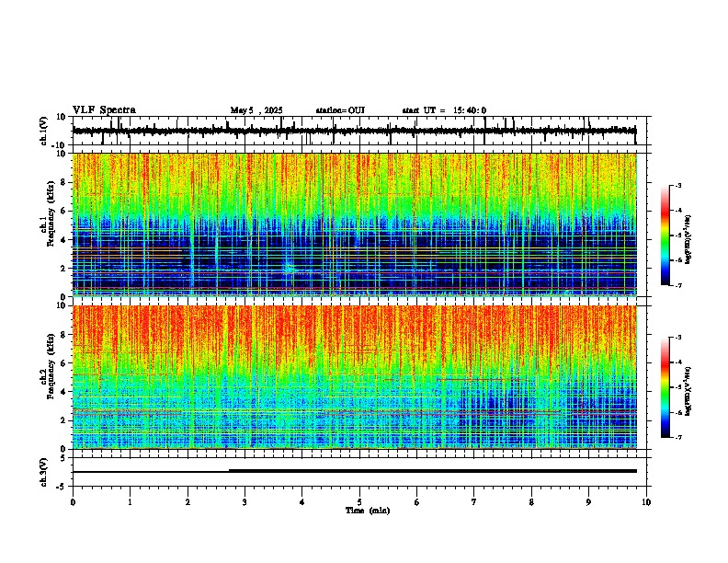
Task: Click the "Time (min)" axis label
Action: tap(368, 511)
